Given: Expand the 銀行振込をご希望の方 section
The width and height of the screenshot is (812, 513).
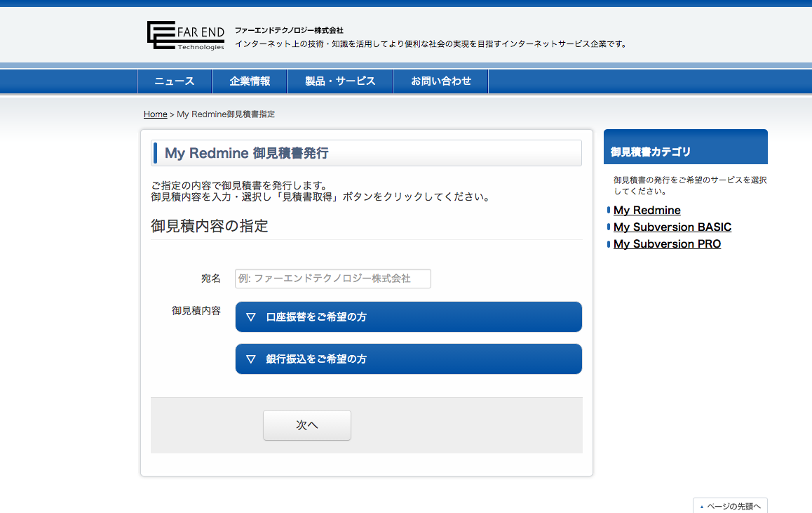Looking at the screenshot, I should (x=409, y=359).
